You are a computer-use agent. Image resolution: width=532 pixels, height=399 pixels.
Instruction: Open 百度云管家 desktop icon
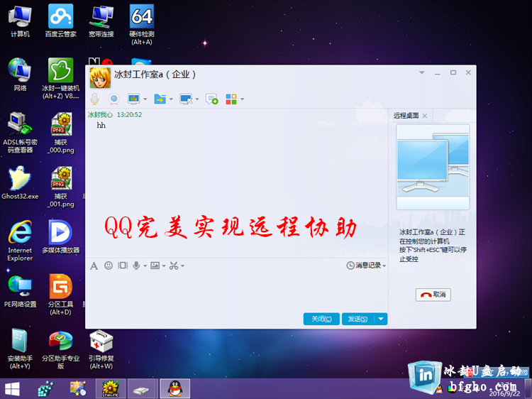[61, 21]
